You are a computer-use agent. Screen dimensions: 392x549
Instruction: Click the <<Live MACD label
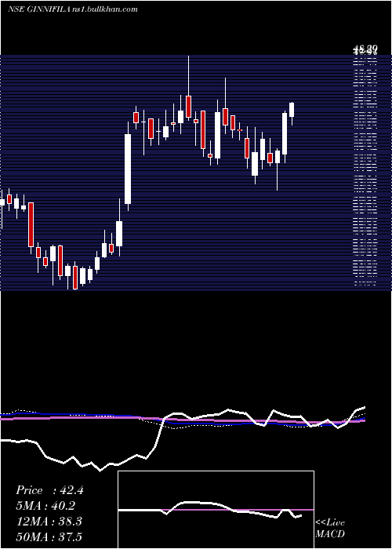[330, 528]
